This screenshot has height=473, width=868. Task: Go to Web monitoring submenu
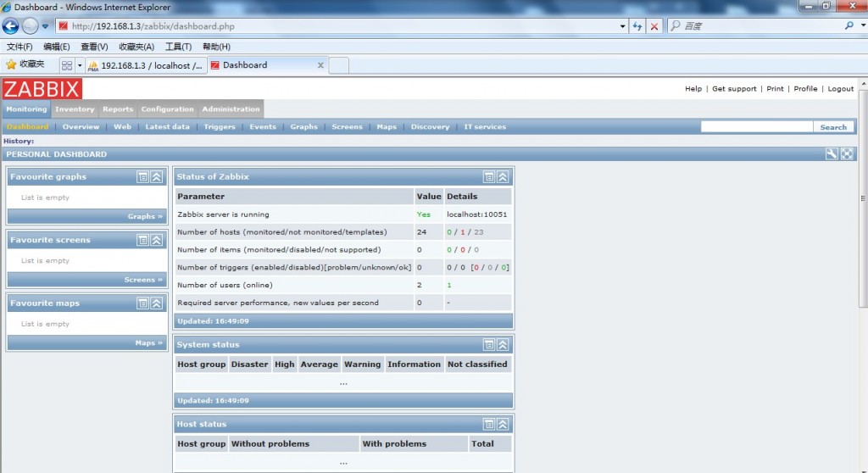coord(122,127)
